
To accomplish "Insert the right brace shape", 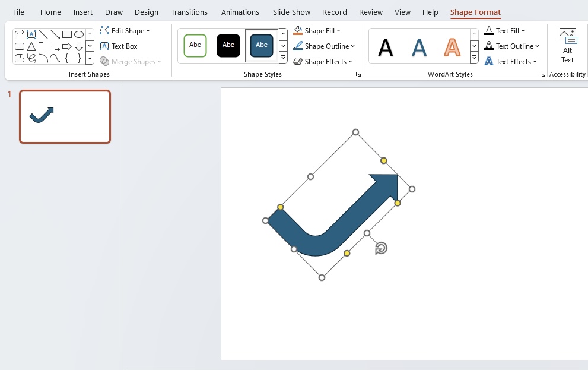I will click(79, 58).
